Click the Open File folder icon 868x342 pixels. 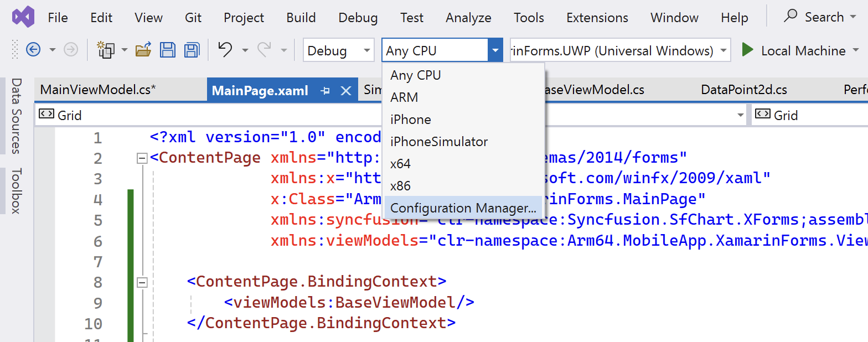click(x=143, y=50)
